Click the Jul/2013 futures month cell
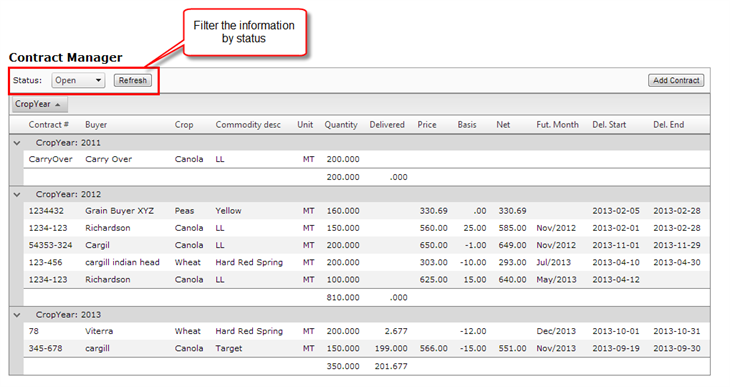 point(554,263)
